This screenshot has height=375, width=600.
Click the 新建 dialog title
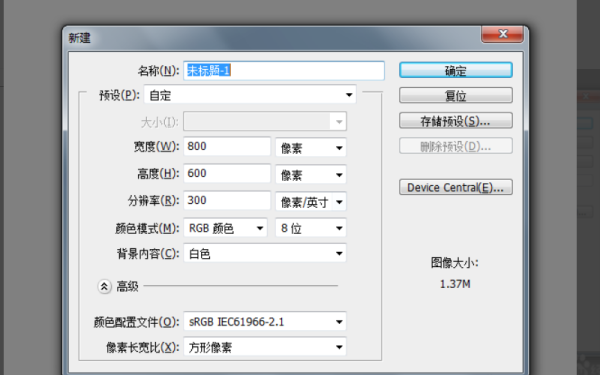[80, 38]
